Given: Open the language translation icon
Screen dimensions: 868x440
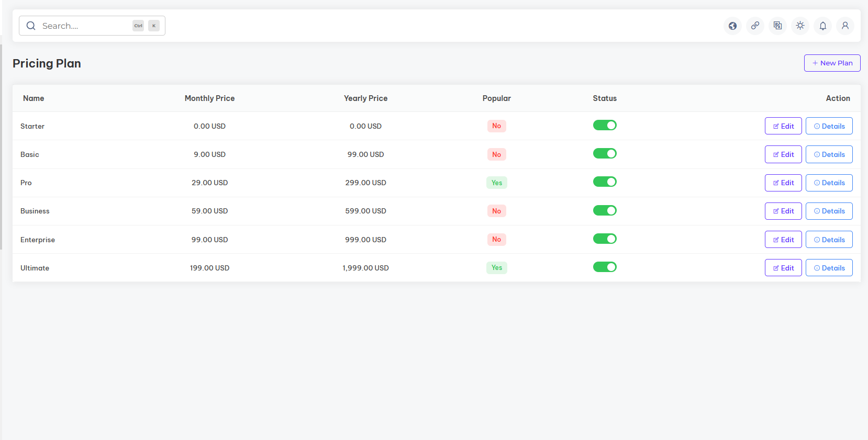Looking at the screenshot, I should click(777, 26).
